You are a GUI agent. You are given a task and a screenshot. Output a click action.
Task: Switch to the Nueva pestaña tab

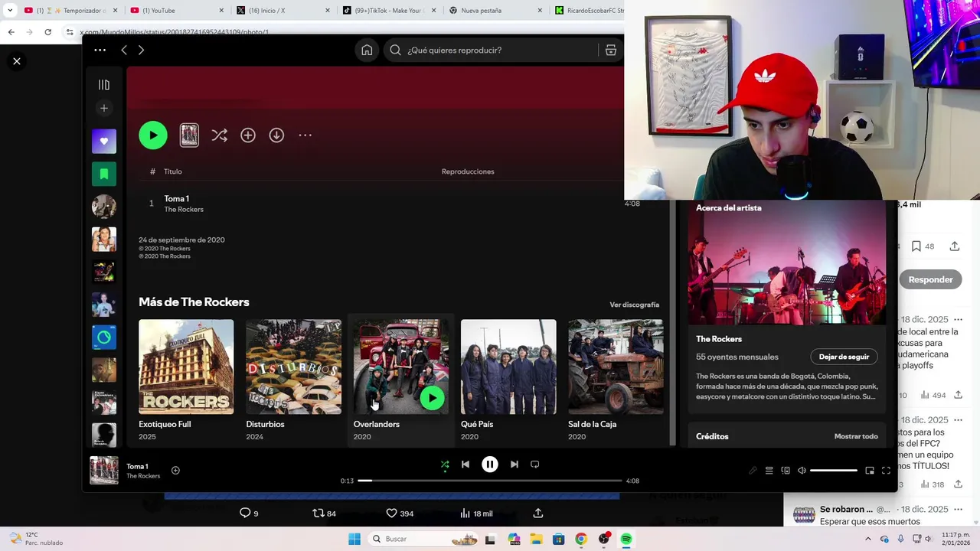494,10
